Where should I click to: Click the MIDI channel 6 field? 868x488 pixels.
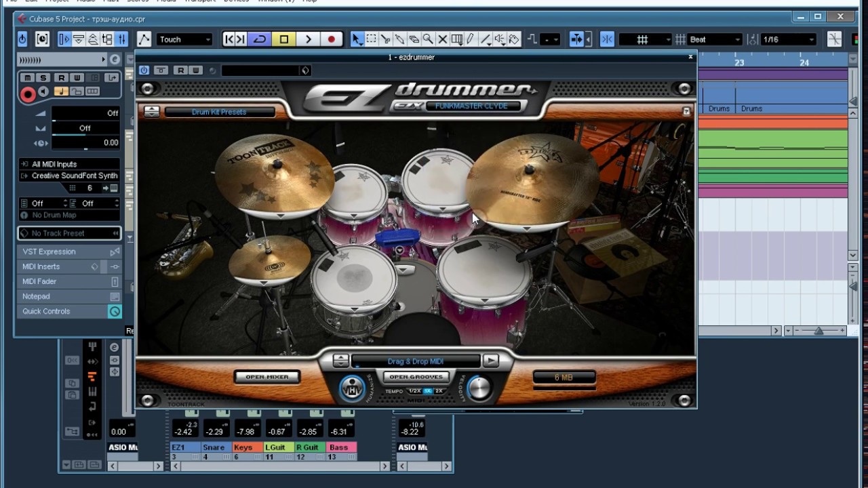click(x=90, y=188)
